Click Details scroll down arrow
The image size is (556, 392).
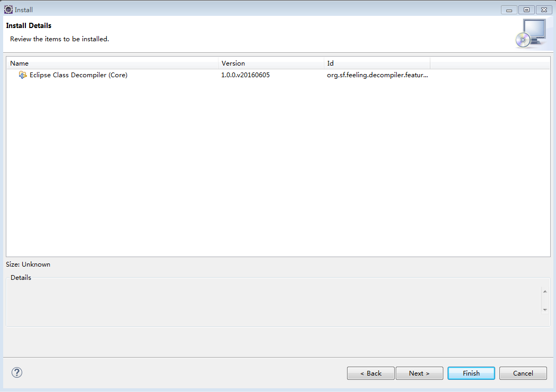click(545, 310)
